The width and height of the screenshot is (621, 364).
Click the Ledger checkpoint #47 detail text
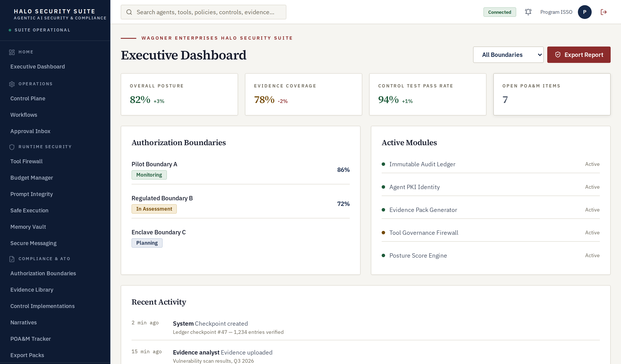228,332
